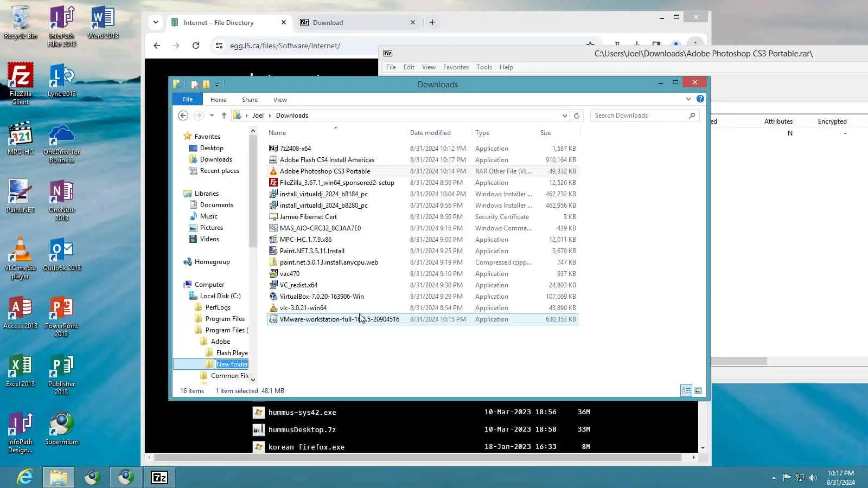Open Customize Quick Access Toolbar dropdown
The width and height of the screenshot is (868, 488).
pos(216,85)
